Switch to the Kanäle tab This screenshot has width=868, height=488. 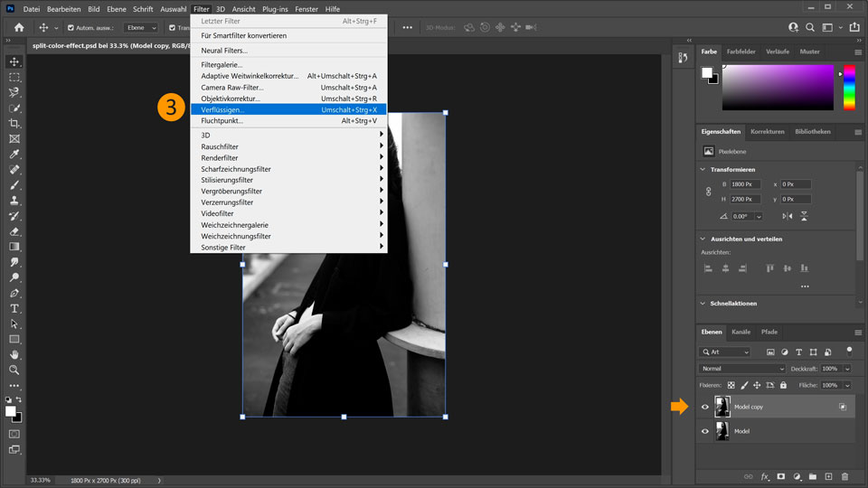click(x=741, y=332)
